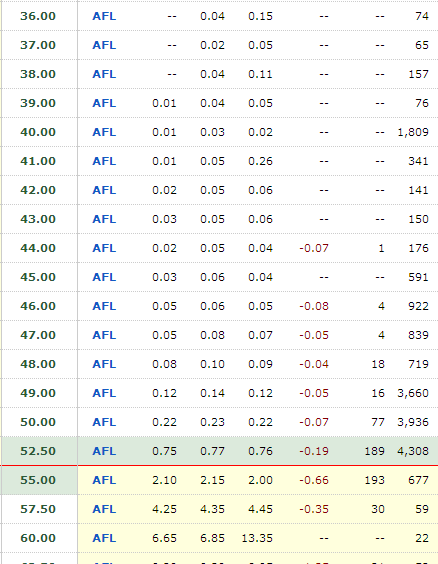The width and height of the screenshot is (438, 564).
Task: Click the 1,809 open interest value
Action: 413,132
